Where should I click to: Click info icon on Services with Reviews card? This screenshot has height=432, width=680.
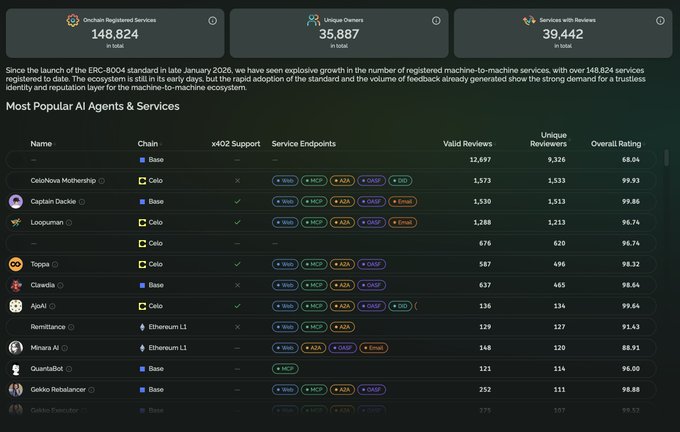(660, 20)
